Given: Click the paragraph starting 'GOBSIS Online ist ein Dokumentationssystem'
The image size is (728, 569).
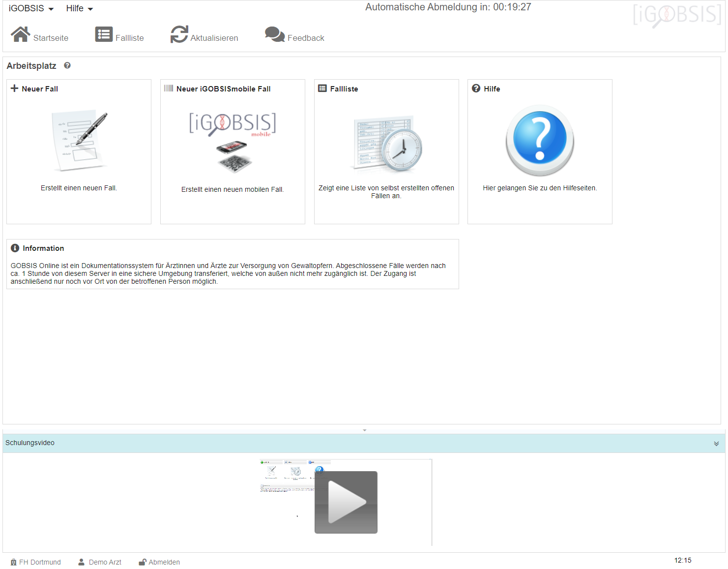Looking at the screenshot, I should (x=228, y=273).
